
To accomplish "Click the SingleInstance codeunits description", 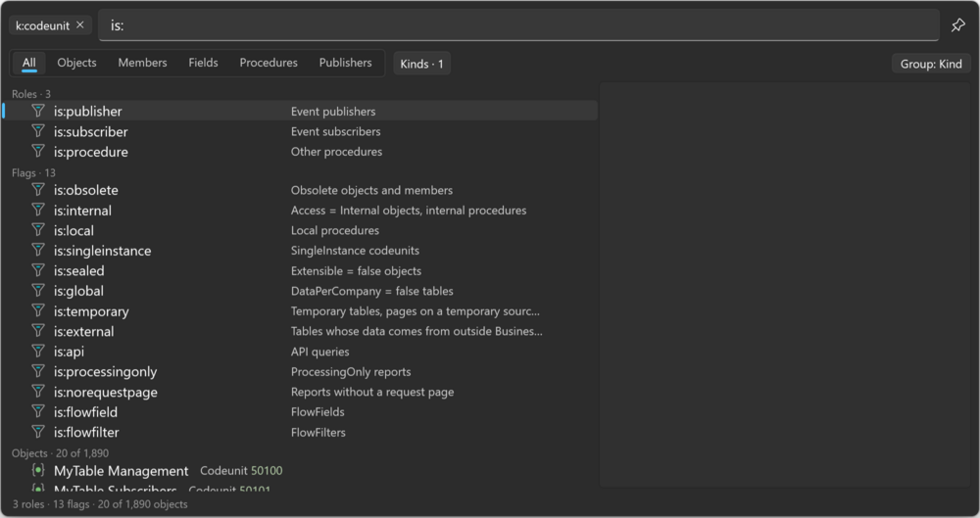I will point(355,250).
